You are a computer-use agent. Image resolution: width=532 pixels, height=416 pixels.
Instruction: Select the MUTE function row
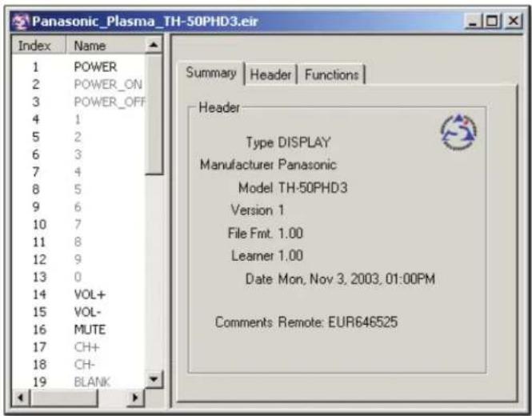point(78,330)
